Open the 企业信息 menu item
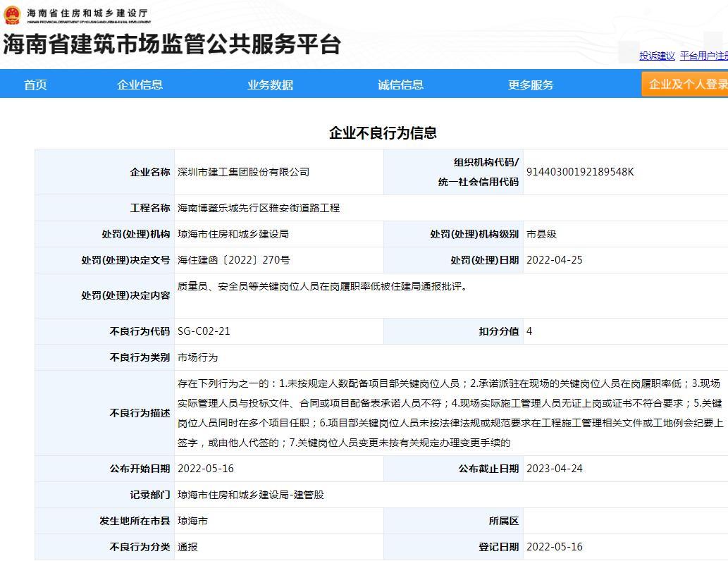728x561 pixels. pyautogui.click(x=140, y=85)
